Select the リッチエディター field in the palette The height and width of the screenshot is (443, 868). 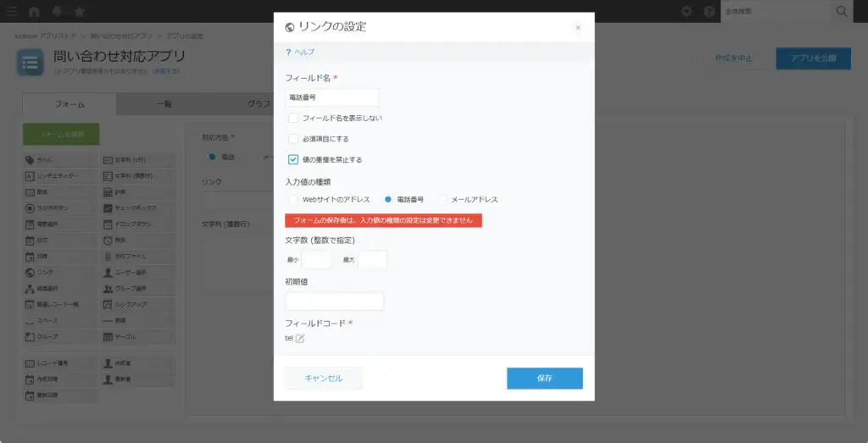60,176
